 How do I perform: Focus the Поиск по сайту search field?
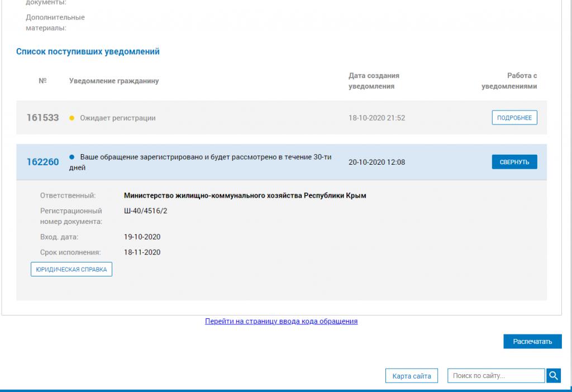coord(495,376)
